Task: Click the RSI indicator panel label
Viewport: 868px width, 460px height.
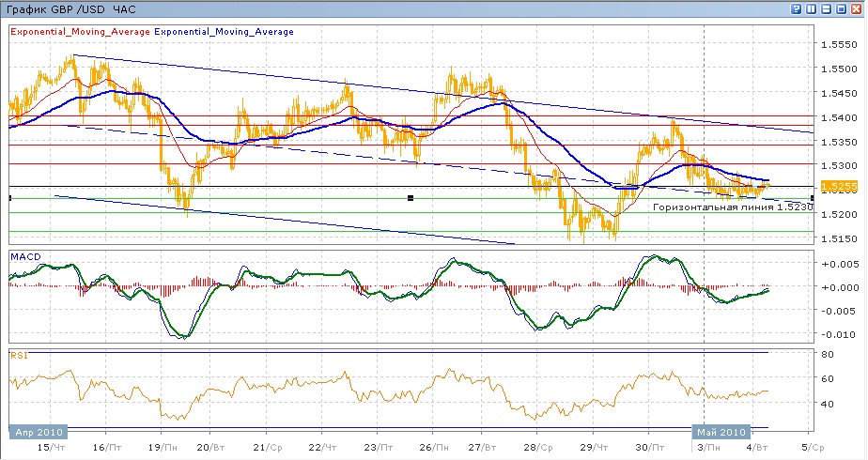Action: 19,355
